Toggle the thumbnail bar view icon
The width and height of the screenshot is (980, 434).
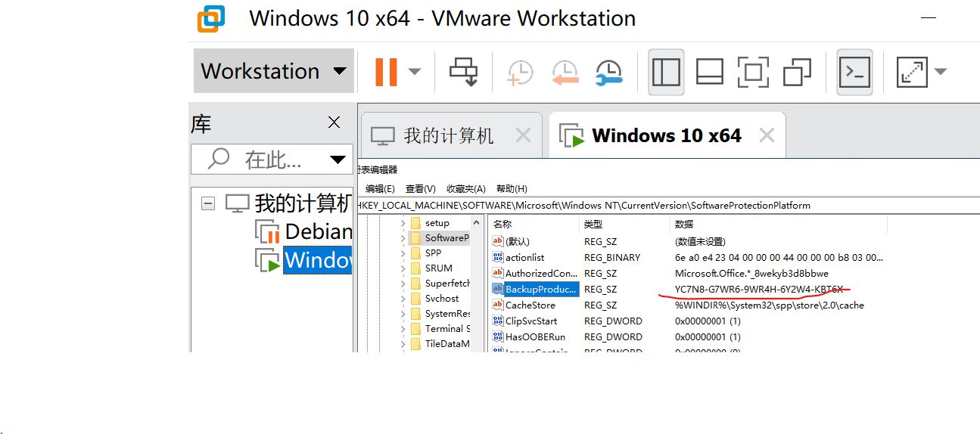point(710,72)
